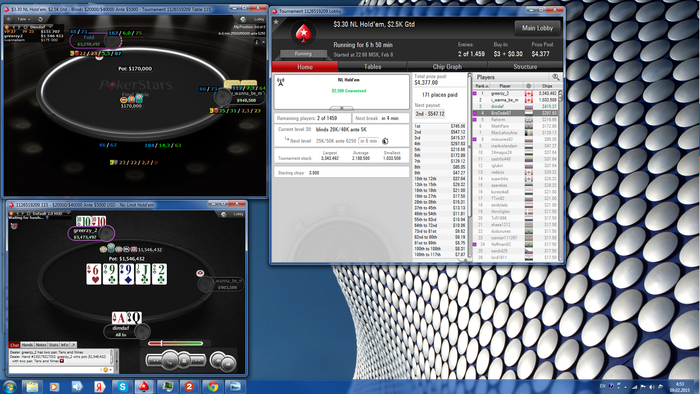Viewport: 700px width, 394px height.
Task: Click the taskbar clock
Action: 679,386
